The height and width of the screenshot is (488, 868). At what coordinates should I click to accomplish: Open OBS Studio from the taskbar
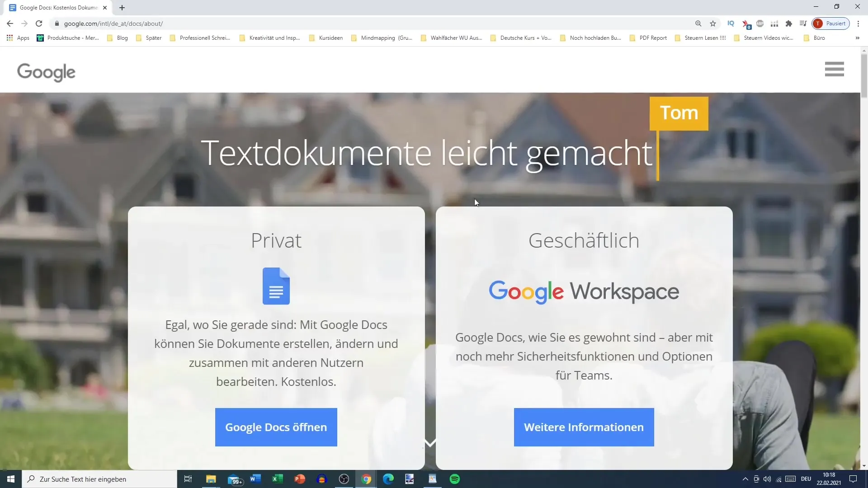click(344, 479)
